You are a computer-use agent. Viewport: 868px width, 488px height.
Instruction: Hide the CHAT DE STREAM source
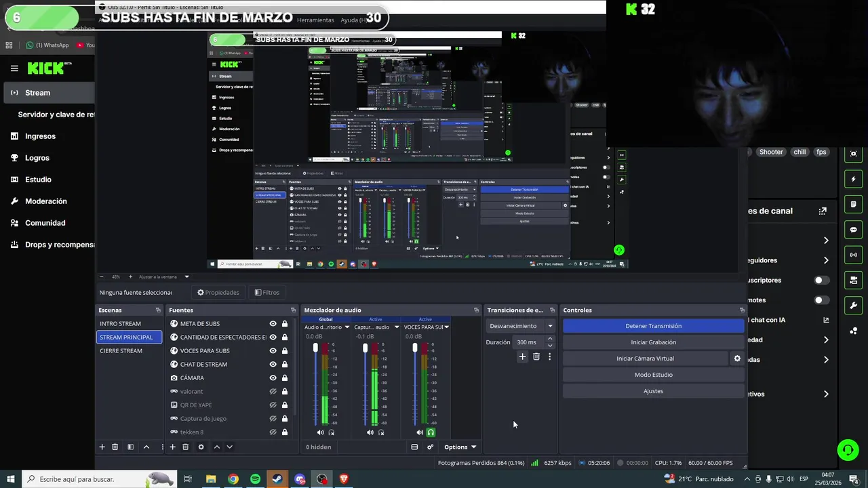pyautogui.click(x=273, y=365)
